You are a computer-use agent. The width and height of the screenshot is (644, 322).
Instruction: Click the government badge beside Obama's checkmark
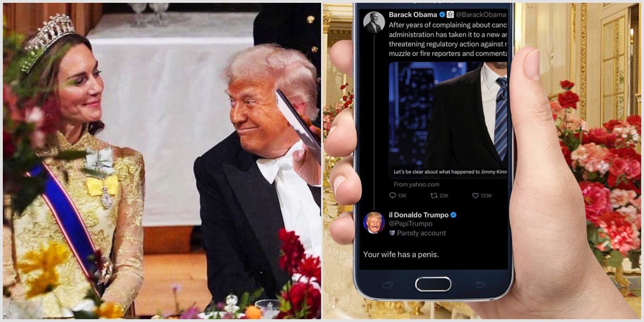coord(450,15)
